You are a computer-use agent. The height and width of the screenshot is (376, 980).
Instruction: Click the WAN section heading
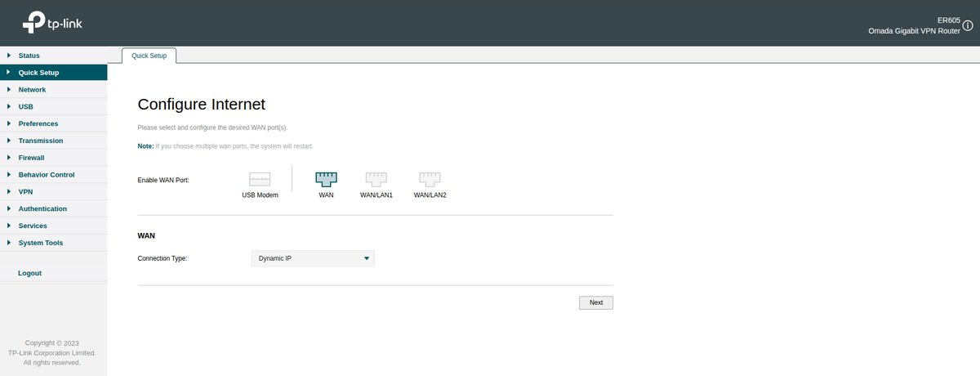[146, 235]
